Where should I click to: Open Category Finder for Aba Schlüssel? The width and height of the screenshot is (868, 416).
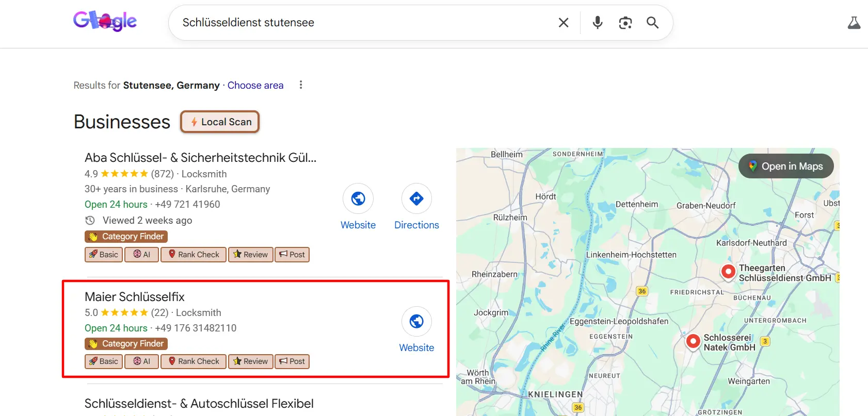tap(126, 237)
